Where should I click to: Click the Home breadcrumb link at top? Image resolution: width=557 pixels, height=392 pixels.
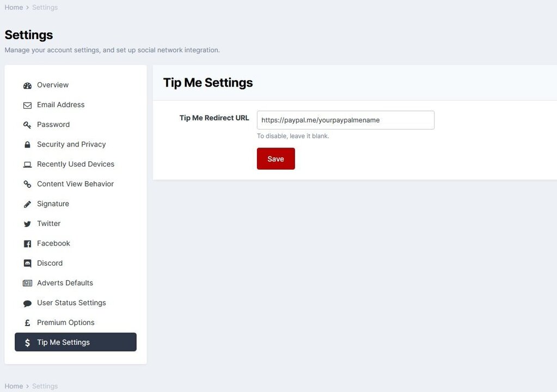[x=14, y=7]
